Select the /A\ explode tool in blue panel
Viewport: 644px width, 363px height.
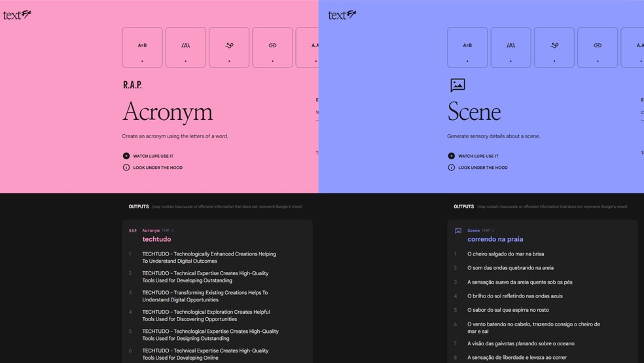[x=511, y=47]
